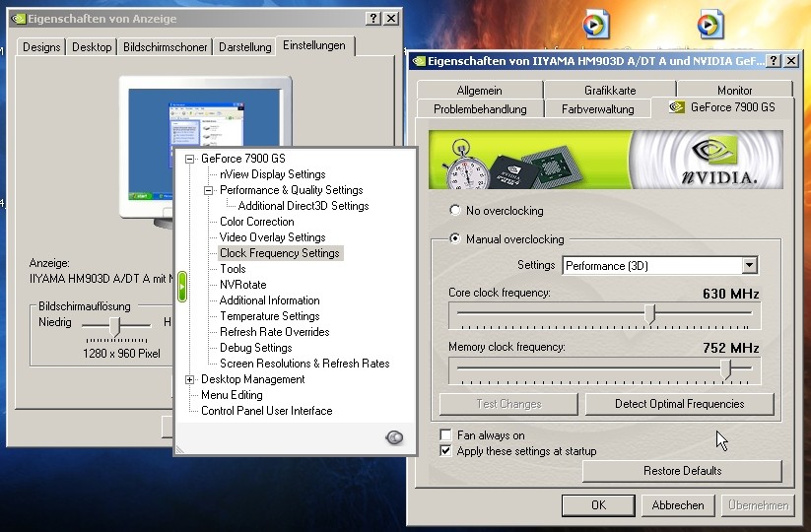Switch to the Monitor tab
Screen dimensions: 811x532
coord(734,91)
